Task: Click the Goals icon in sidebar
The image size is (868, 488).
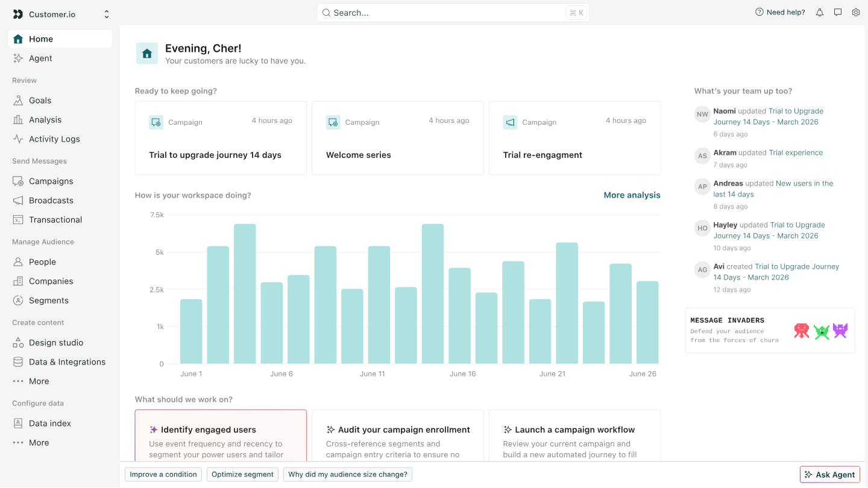Action: pyautogui.click(x=18, y=101)
